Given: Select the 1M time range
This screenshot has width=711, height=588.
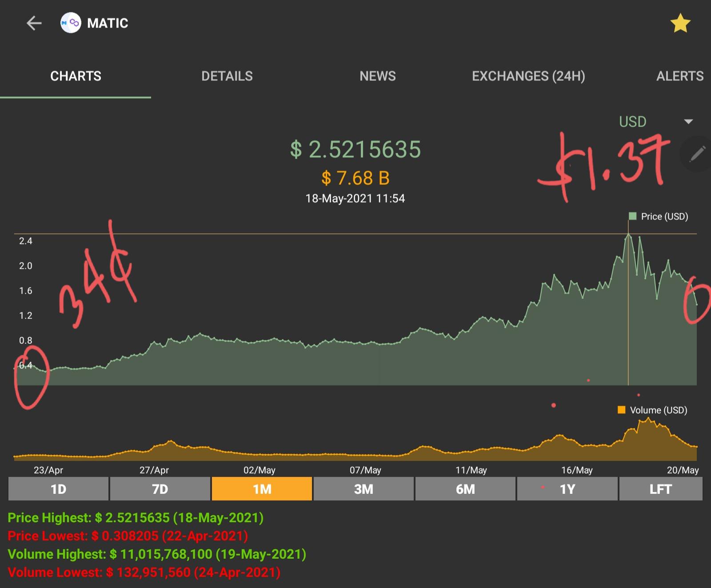Looking at the screenshot, I should 262,489.
